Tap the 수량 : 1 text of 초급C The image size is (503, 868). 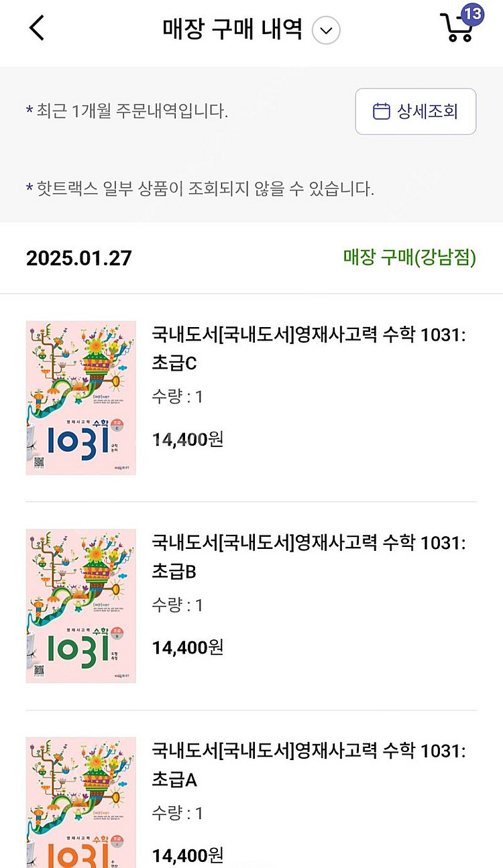tap(177, 397)
